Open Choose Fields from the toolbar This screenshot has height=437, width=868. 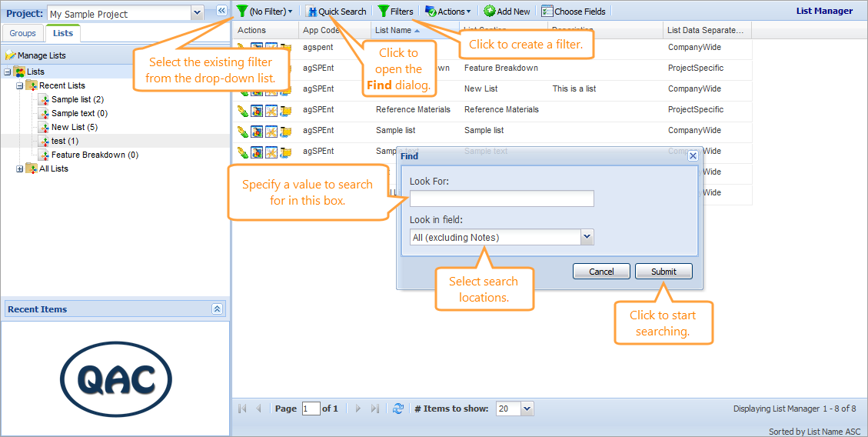point(574,11)
